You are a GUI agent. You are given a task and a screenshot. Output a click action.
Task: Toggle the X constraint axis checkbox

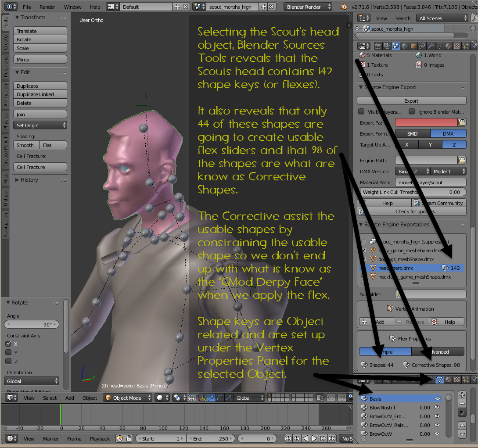pos(8,344)
